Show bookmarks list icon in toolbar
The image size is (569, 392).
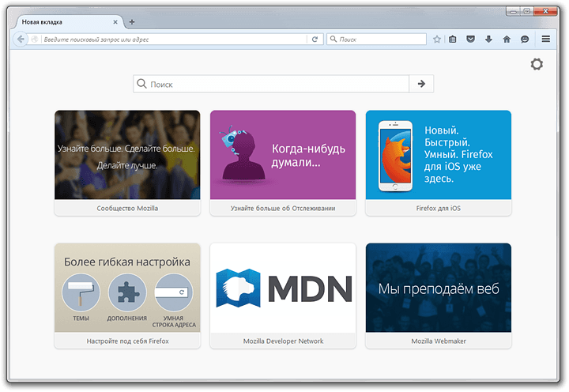[453, 40]
